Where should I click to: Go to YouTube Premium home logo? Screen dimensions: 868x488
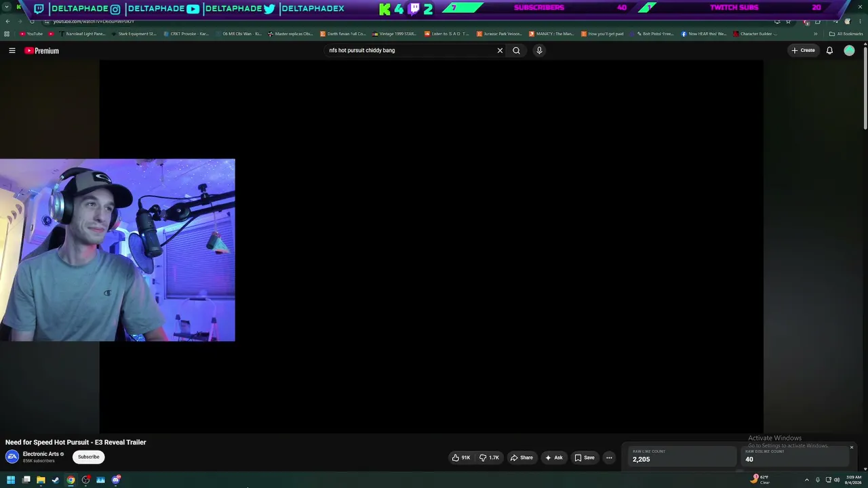pyautogui.click(x=42, y=51)
